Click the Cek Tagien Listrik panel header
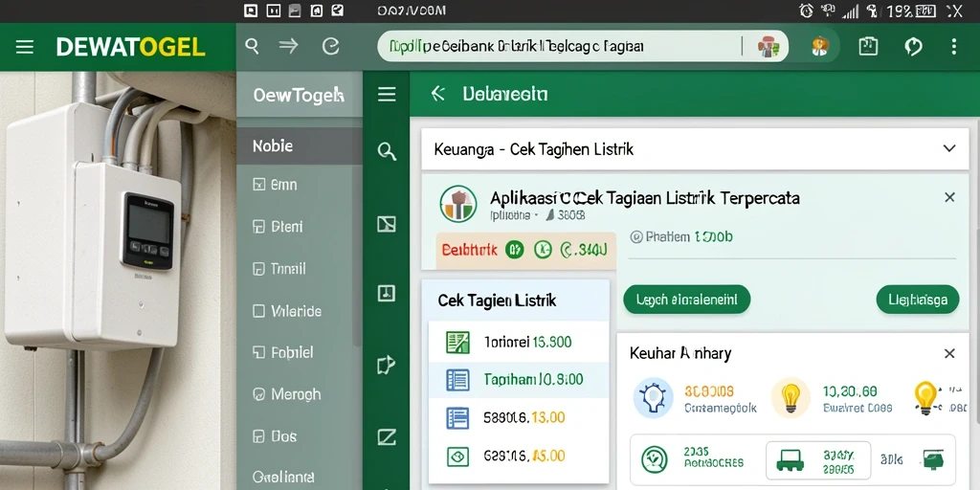This screenshot has height=490, width=980. coord(516,301)
